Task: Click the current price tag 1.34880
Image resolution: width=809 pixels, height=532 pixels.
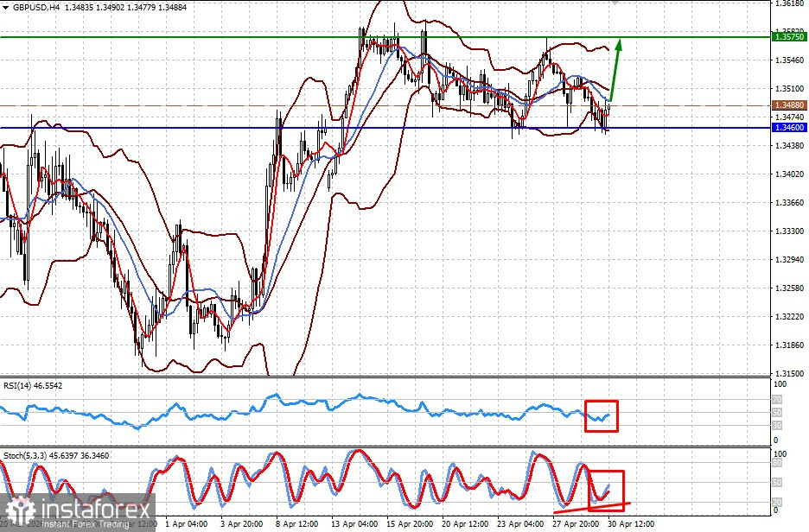Action: [x=789, y=105]
